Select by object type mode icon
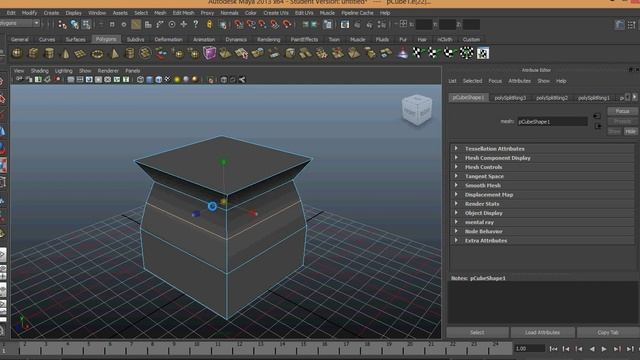640x360 pixels. coord(74,24)
